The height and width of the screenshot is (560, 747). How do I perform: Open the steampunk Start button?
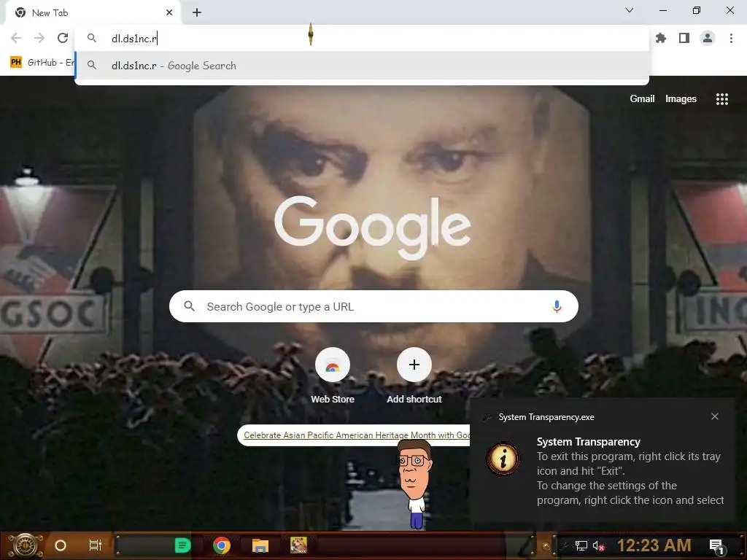coord(25,545)
